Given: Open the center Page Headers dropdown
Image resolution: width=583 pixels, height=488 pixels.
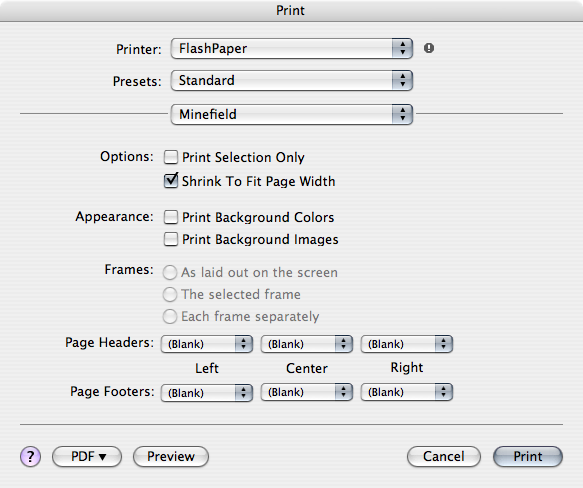Looking at the screenshot, I should coord(307,344).
